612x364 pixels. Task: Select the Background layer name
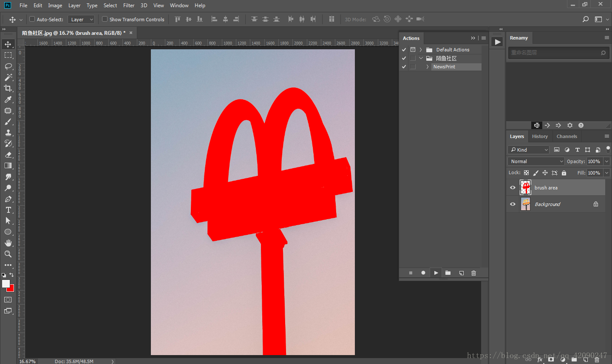[547, 204]
